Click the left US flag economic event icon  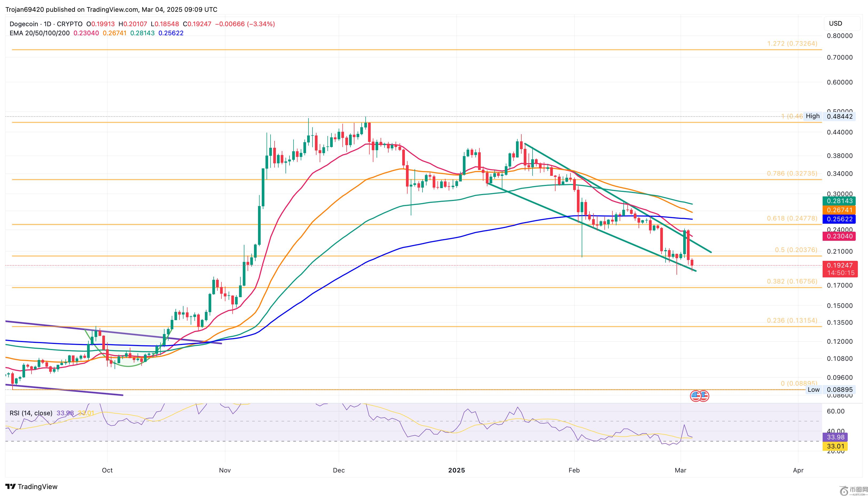pos(695,396)
